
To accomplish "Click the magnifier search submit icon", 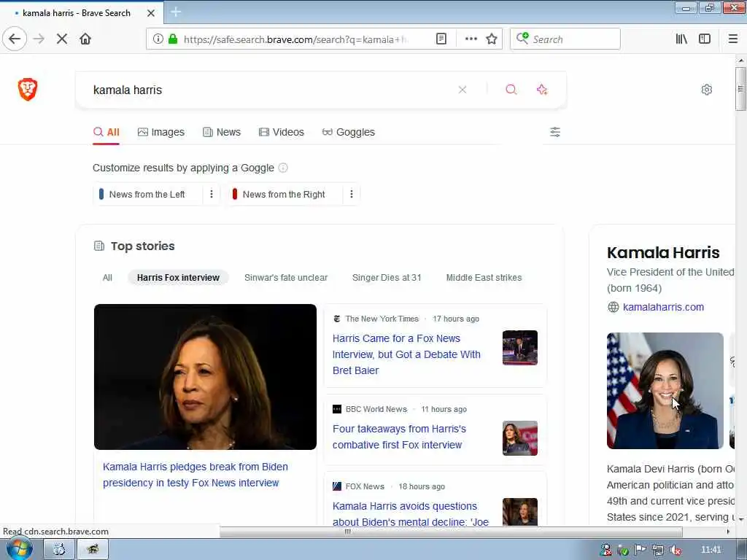I will point(511,90).
